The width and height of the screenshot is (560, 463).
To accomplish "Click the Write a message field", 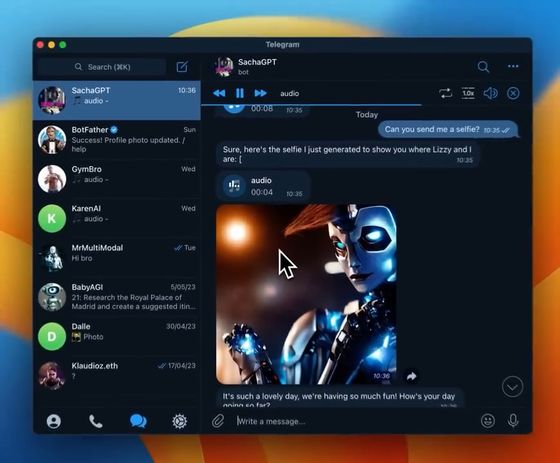I will click(355, 421).
